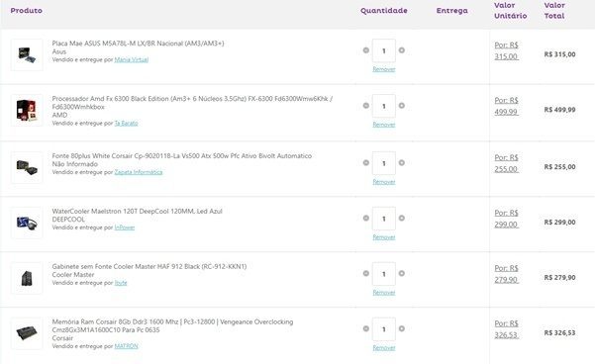Decrease quantity of Cooler Master HAF 912 case

point(365,273)
